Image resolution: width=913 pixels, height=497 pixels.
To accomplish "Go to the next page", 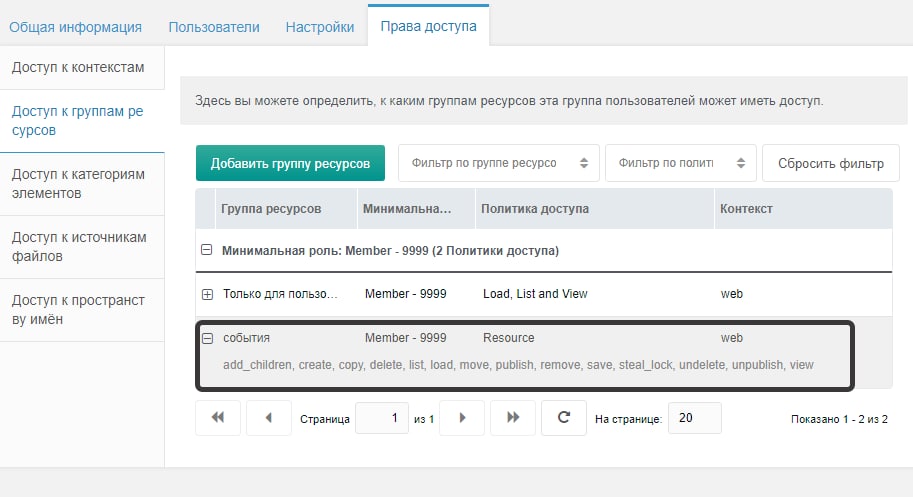I will coord(462,417).
